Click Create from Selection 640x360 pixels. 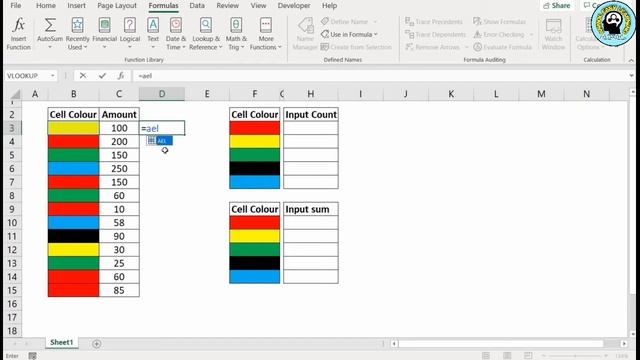[x=356, y=47]
